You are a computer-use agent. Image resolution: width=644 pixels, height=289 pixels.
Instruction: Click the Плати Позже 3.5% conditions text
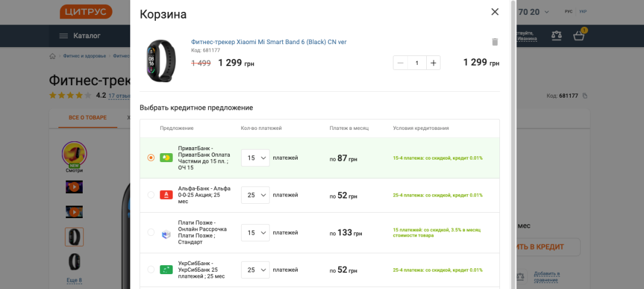click(x=437, y=232)
